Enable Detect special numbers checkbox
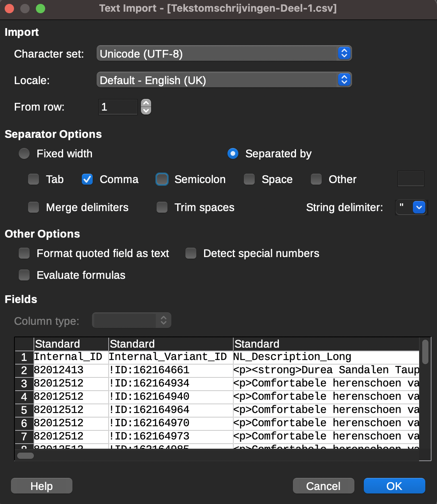This screenshot has width=437, height=504. tap(191, 253)
